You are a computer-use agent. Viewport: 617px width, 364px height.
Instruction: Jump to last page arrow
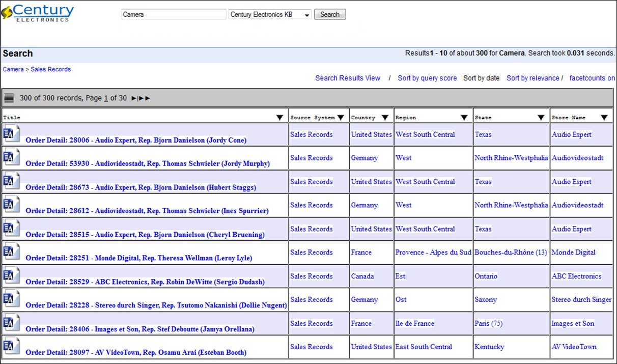tap(145, 98)
